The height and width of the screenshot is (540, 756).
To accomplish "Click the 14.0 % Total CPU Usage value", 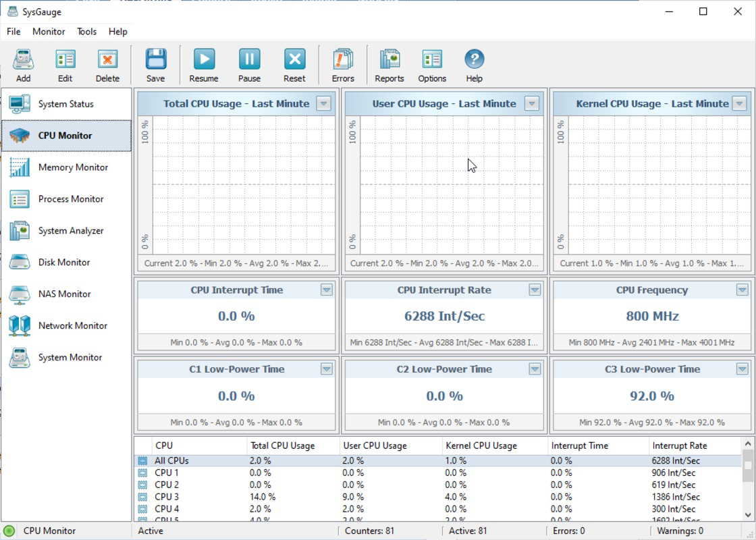I will 263,497.
